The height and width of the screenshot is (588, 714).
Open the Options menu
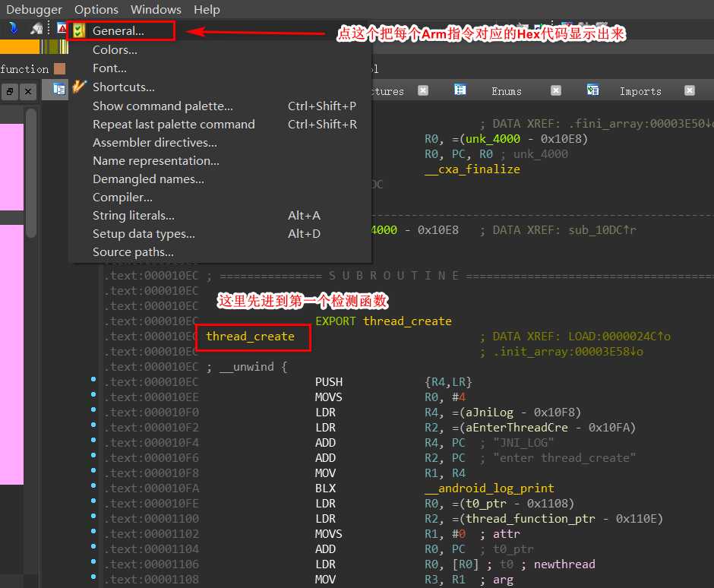96,10
